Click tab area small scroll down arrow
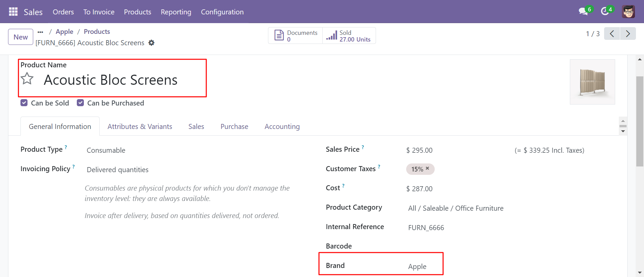This screenshot has width=644, height=277. (x=623, y=131)
